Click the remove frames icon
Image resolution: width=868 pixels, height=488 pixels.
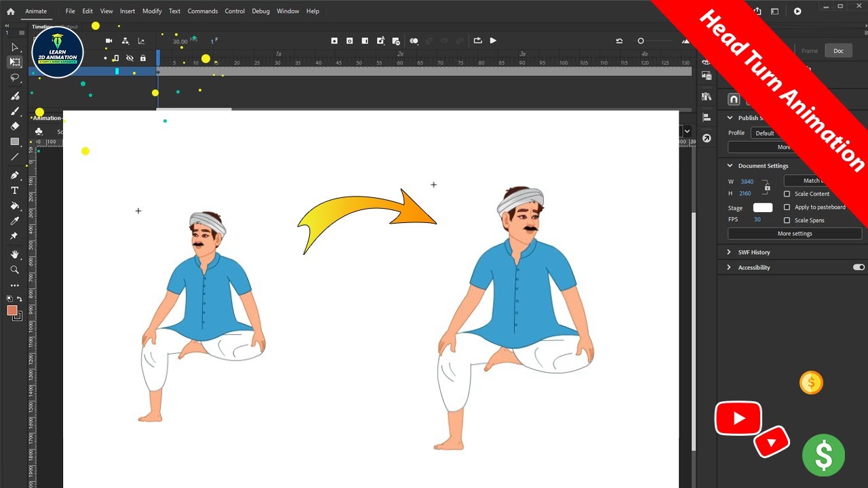click(x=396, y=41)
